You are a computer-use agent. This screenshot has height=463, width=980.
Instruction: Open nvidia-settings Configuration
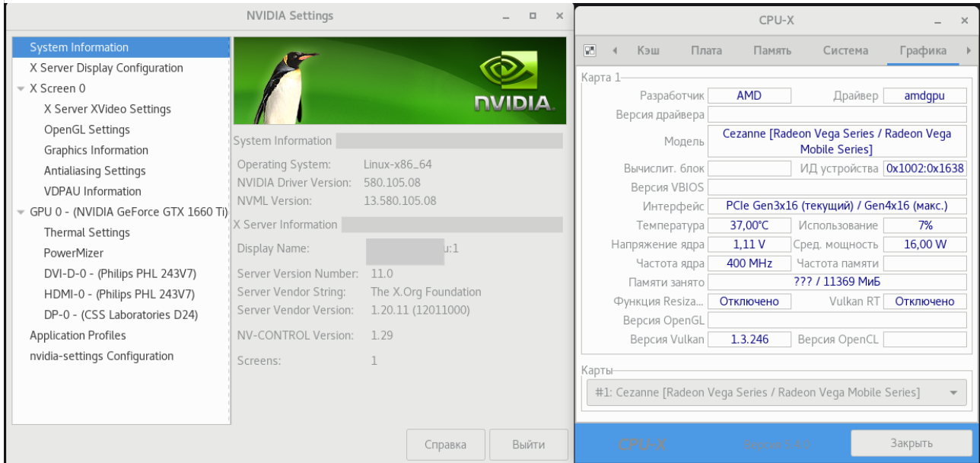(x=101, y=356)
